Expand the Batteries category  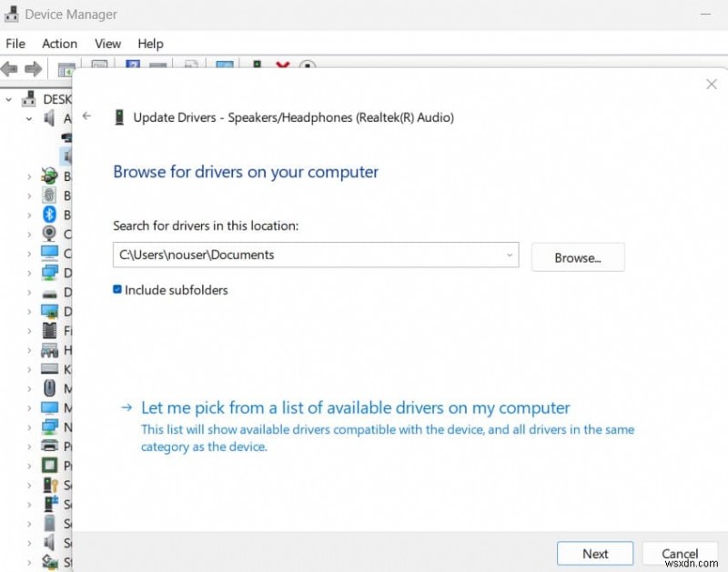(28, 176)
